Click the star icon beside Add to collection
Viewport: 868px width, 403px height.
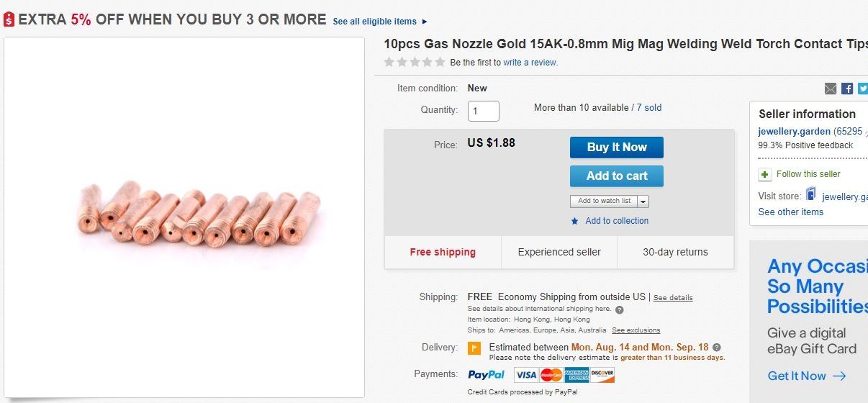574,221
